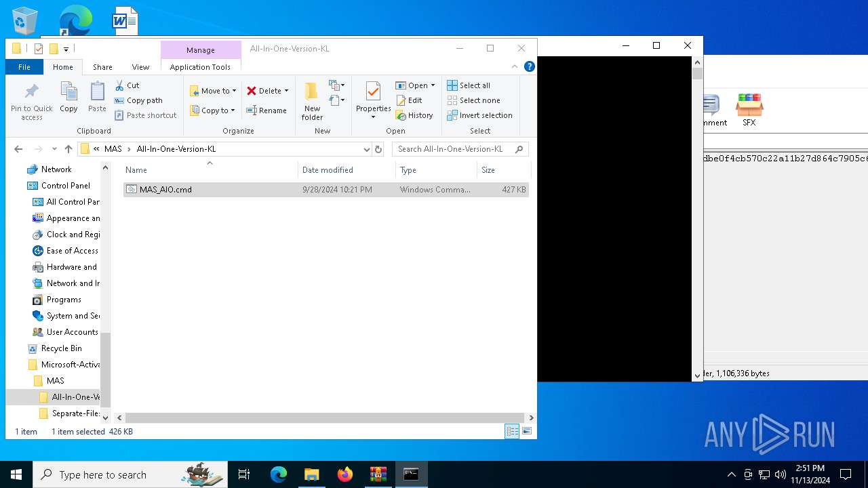868x488 pixels.
Task: Click the Rename command
Action: tap(267, 110)
